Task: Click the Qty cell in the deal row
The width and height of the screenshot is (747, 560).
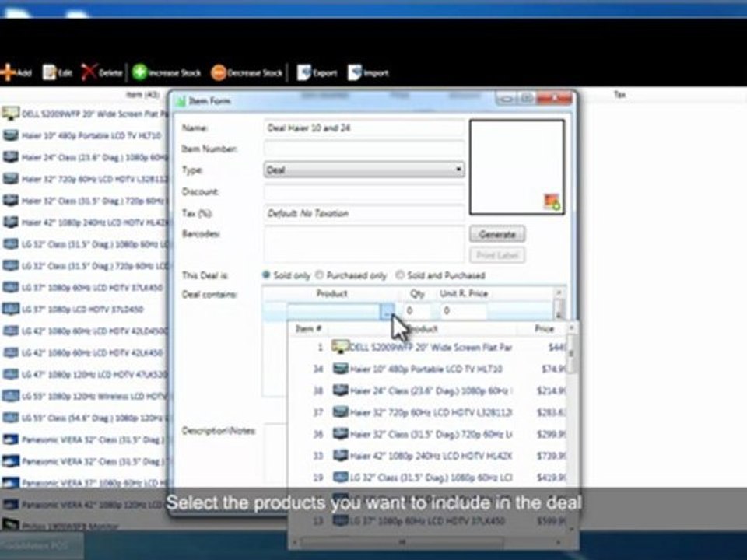Action: point(417,311)
